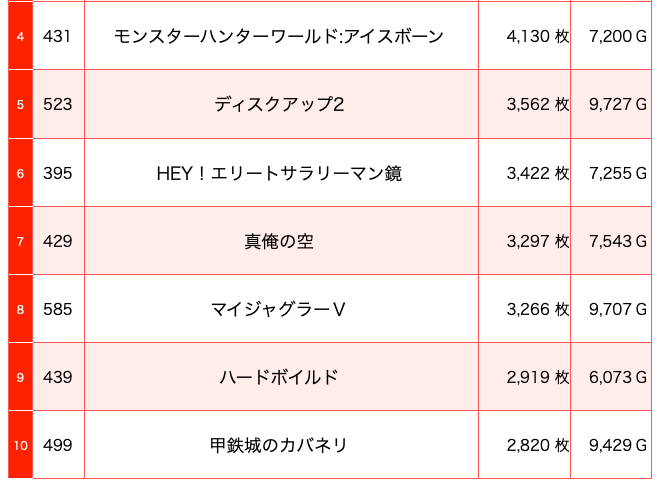Click the 2,919 枚 payout value

coord(537,377)
